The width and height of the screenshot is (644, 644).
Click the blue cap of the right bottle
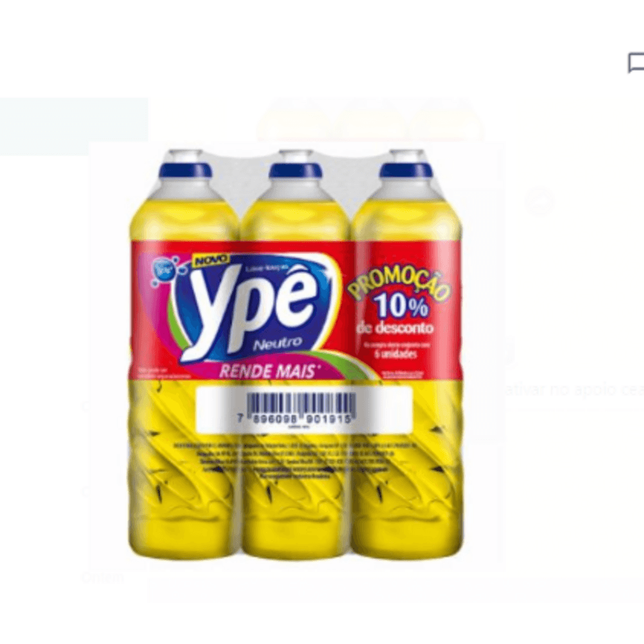405,169
